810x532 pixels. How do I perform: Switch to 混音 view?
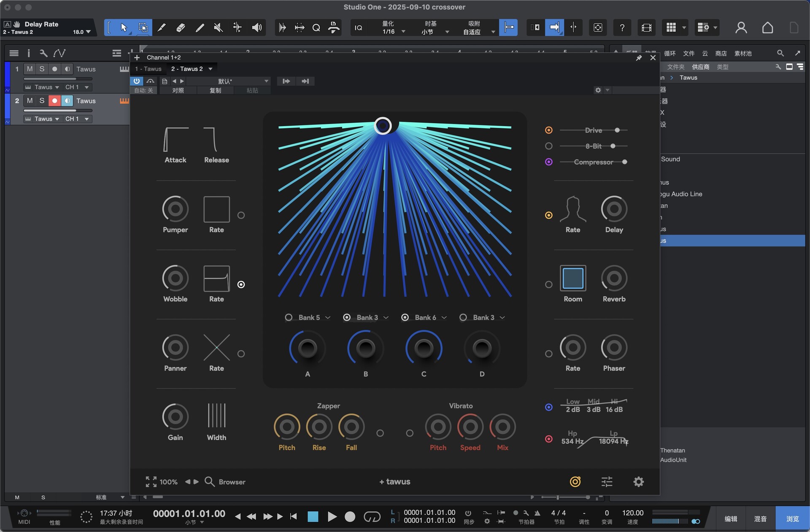[x=760, y=519]
